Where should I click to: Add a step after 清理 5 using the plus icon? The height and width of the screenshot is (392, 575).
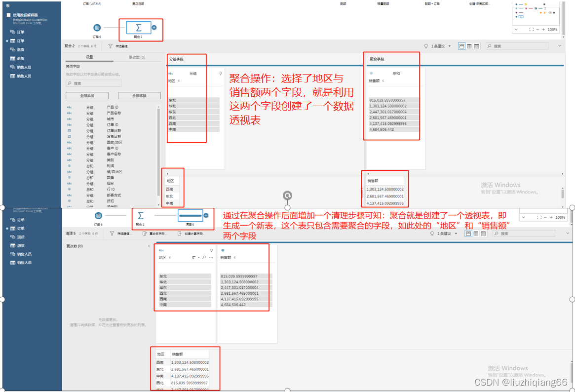tap(206, 216)
